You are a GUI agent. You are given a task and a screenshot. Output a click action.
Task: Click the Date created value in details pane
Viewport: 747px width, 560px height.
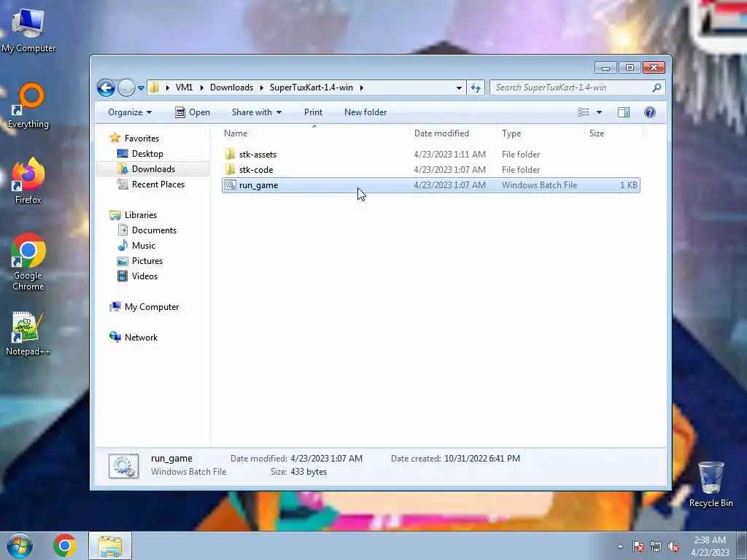(x=481, y=459)
